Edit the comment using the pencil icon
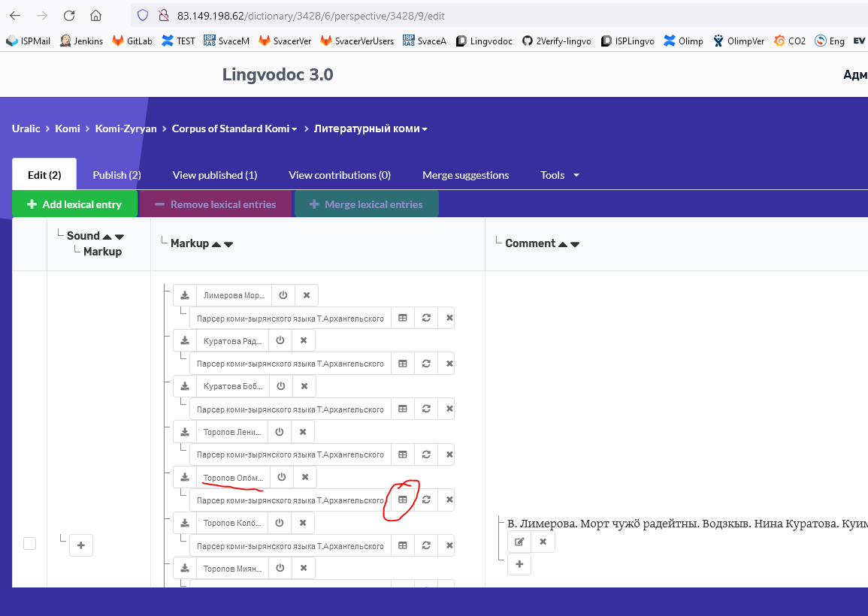868x616 pixels. pos(519,541)
